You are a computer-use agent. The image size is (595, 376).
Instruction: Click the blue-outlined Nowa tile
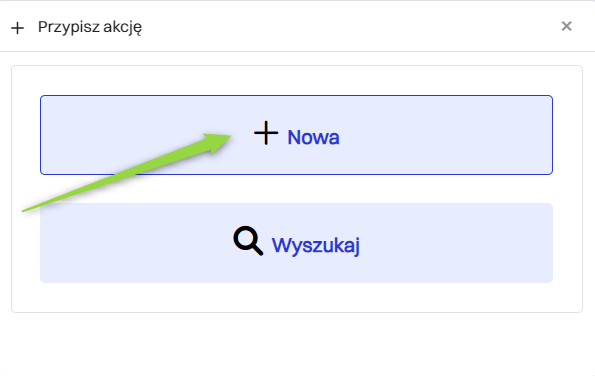point(296,135)
